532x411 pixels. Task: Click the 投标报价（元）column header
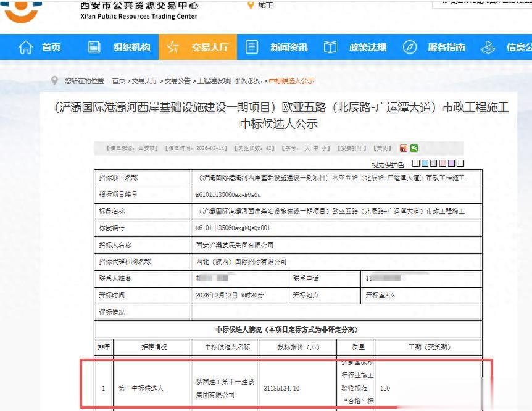tap(298, 347)
